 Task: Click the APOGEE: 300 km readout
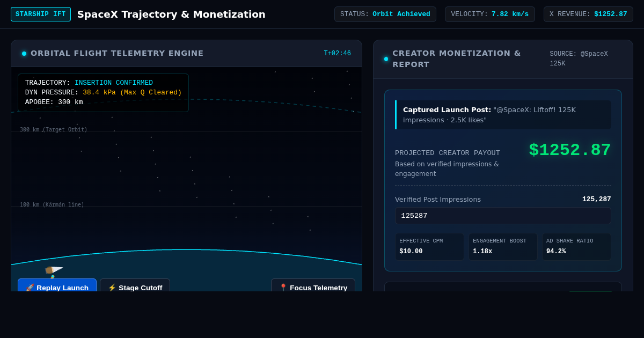click(54, 102)
